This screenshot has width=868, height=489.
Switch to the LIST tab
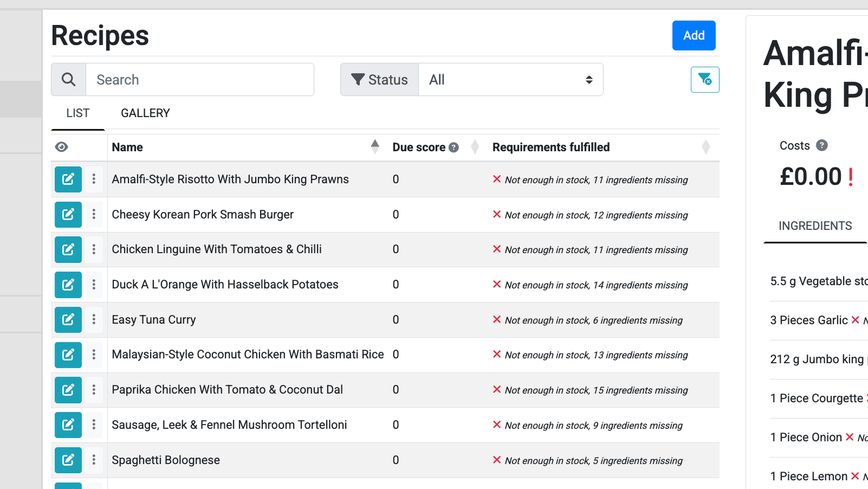tap(78, 113)
